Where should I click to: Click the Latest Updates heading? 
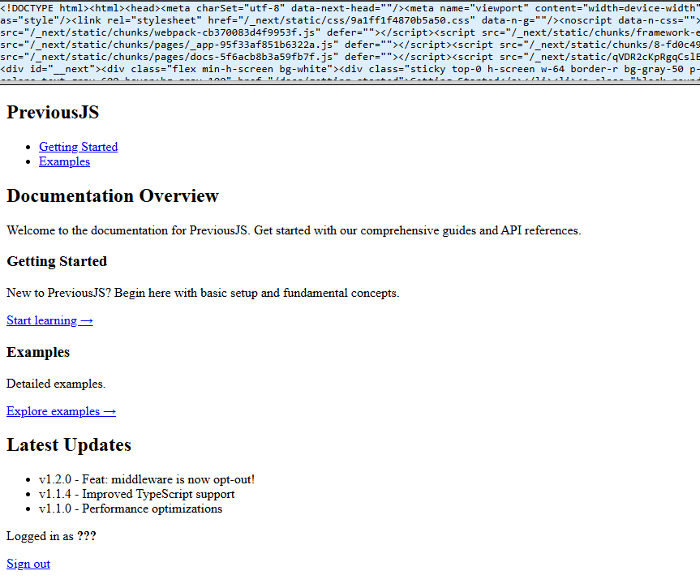click(x=69, y=445)
